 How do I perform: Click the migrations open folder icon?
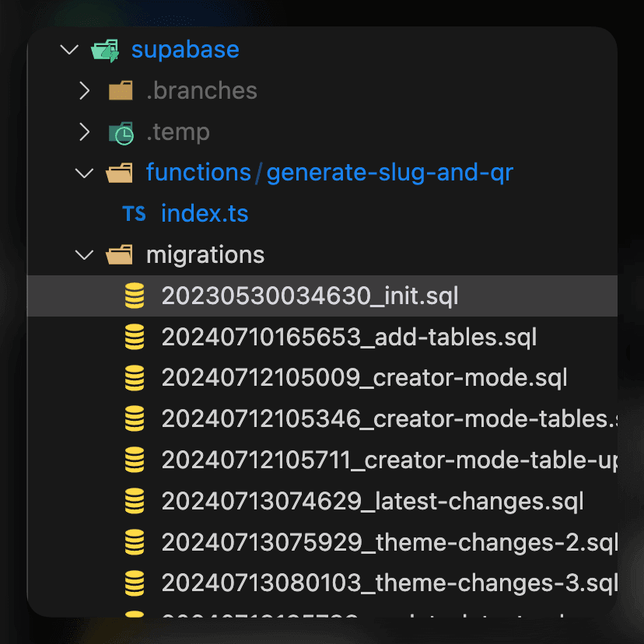tap(121, 254)
